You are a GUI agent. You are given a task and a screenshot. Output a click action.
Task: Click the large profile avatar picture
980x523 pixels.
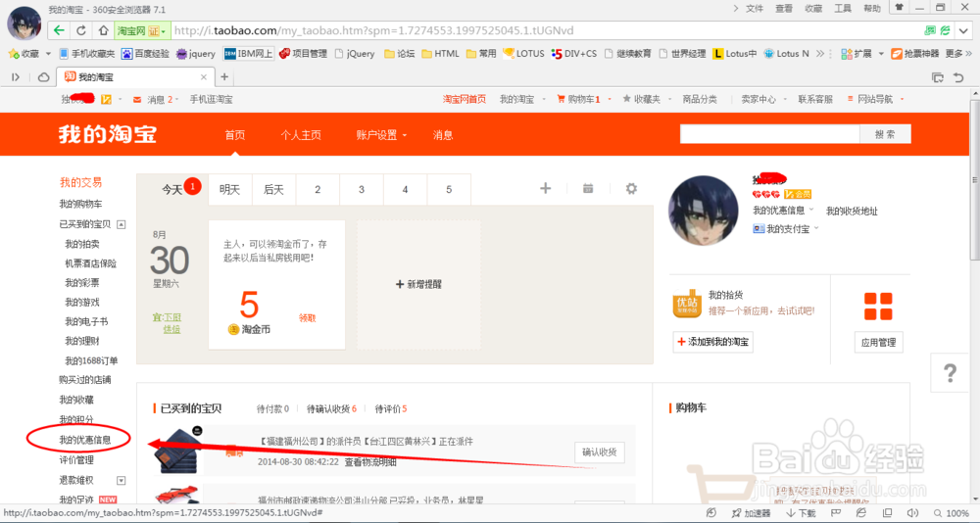click(x=703, y=210)
